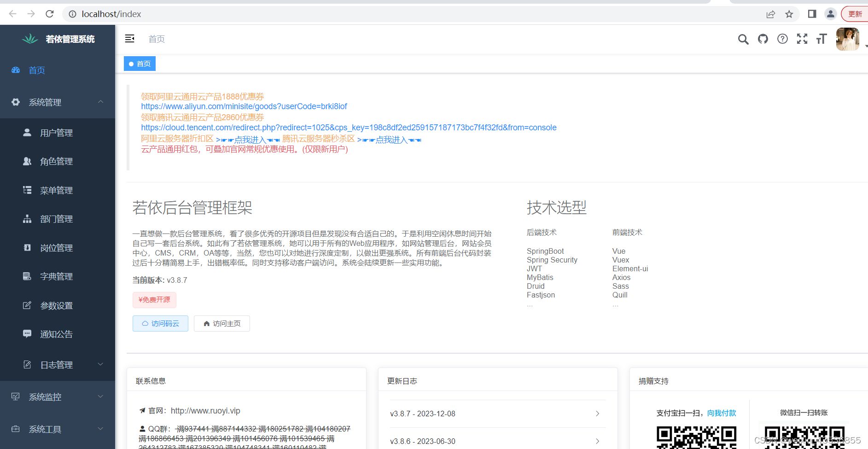Open the header search magnifier icon

[x=743, y=39]
